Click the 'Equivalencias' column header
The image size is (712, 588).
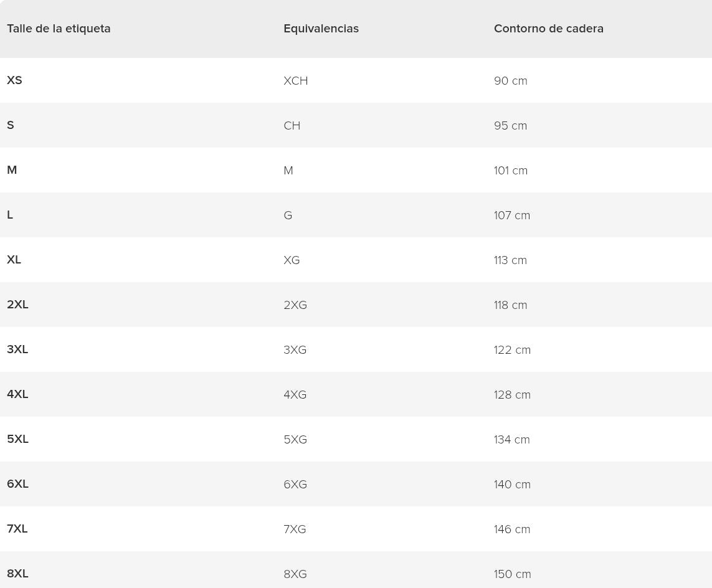coord(321,29)
